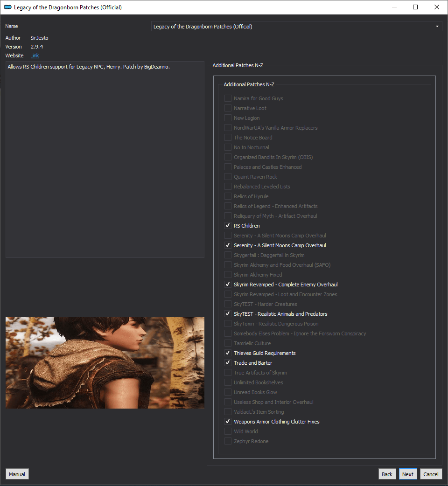The image size is (448, 486).
Task: Tick SkyToxin - Realistic Dangerous Poison checkbox
Action: (x=228, y=324)
